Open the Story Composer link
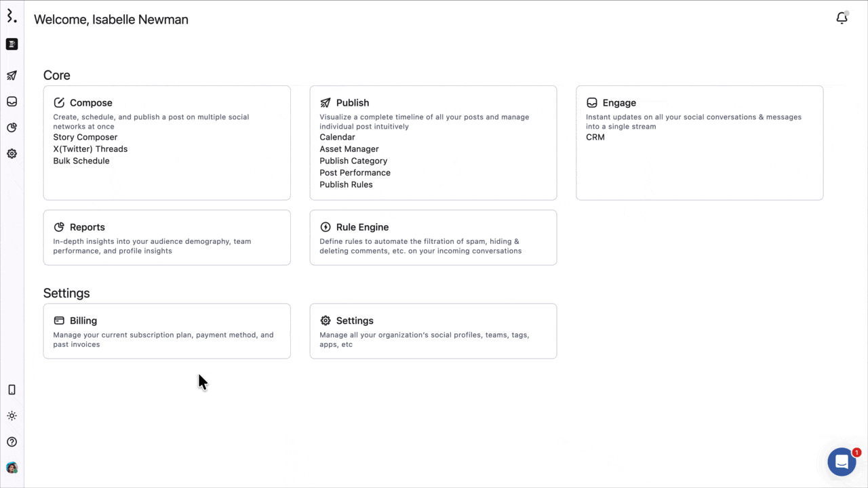 (x=85, y=137)
